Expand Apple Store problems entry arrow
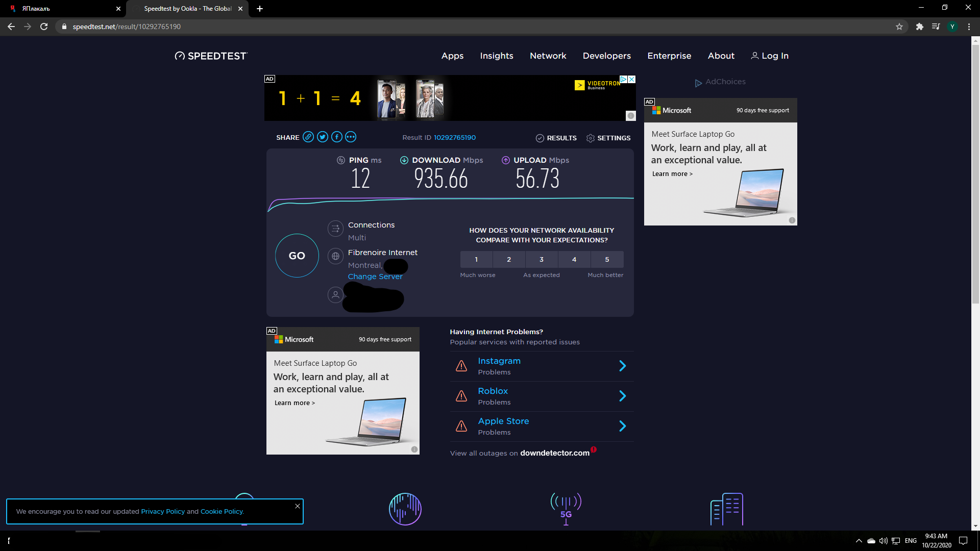Image resolution: width=980 pixels, height=551 pixels. click(x=623, y=426)
